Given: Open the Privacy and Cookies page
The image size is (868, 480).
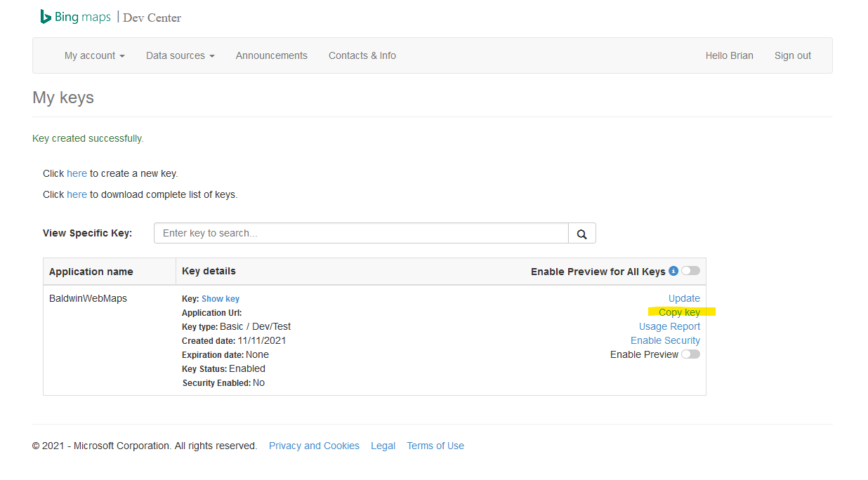Looking at the screenshot, I should pos(314,445).
